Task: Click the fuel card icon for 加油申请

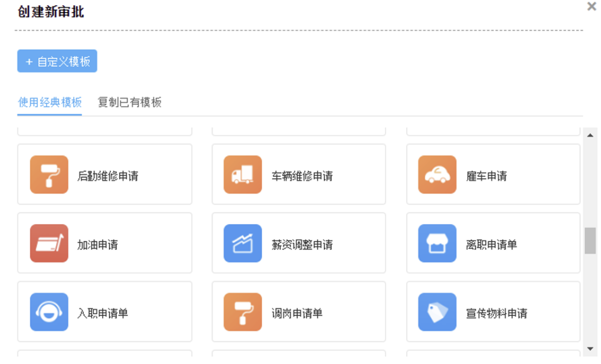Action: [x=49, y=244]
